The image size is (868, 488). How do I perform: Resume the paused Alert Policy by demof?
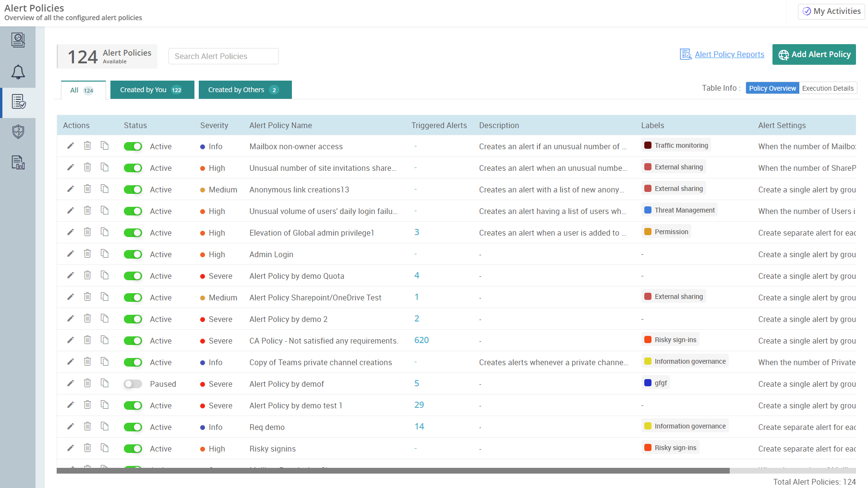[x=133, y=383]
